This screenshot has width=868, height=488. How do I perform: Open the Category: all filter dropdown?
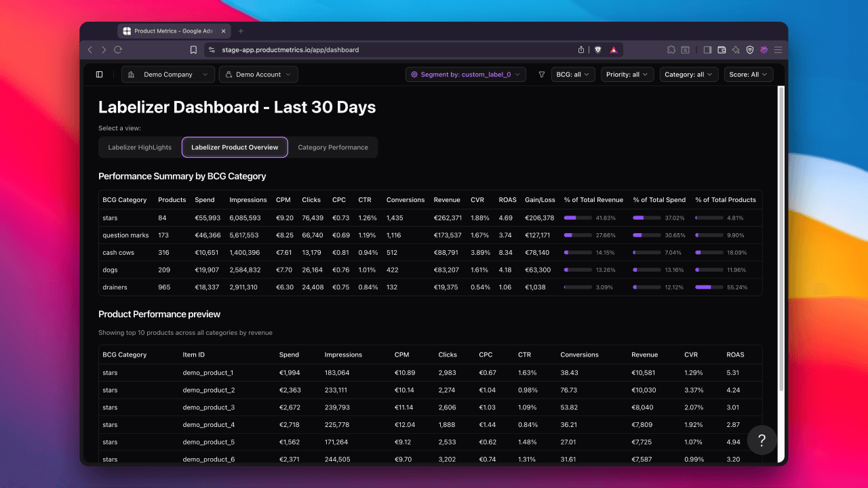coord(689,75)
